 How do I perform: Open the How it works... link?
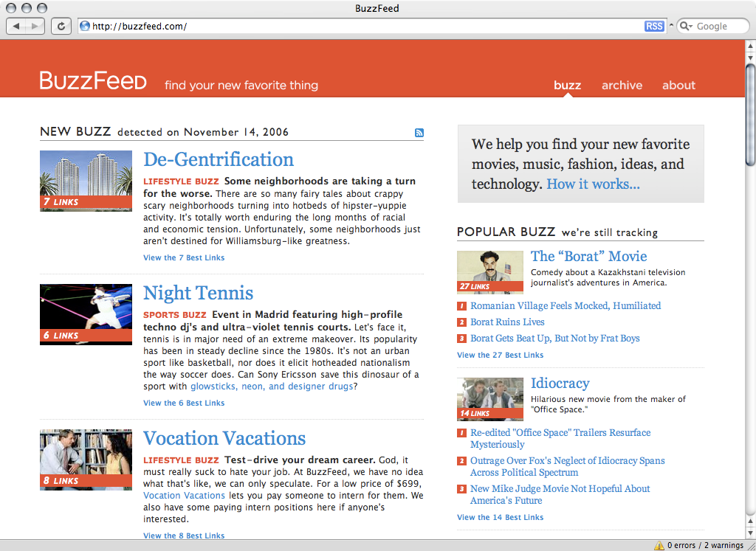593,184
